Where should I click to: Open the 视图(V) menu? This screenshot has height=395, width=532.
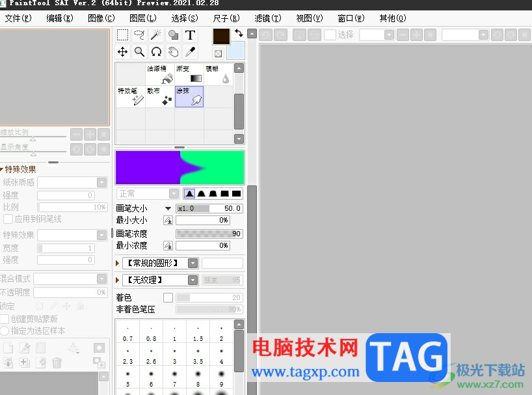pos(310,18)
